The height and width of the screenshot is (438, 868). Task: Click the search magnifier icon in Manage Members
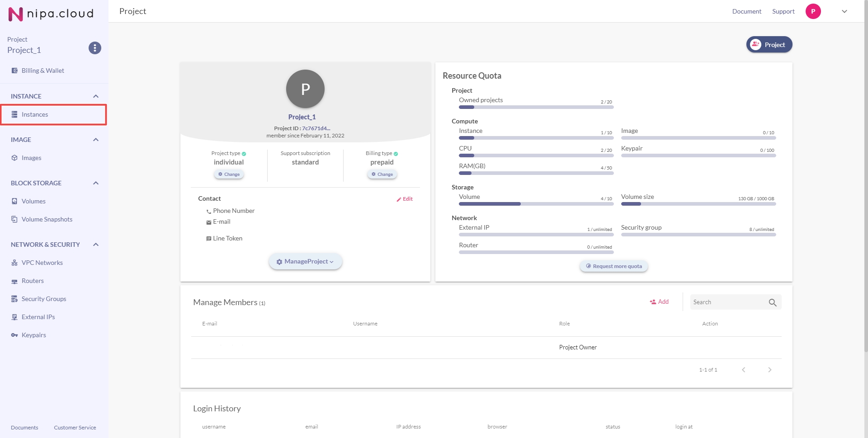772,302
